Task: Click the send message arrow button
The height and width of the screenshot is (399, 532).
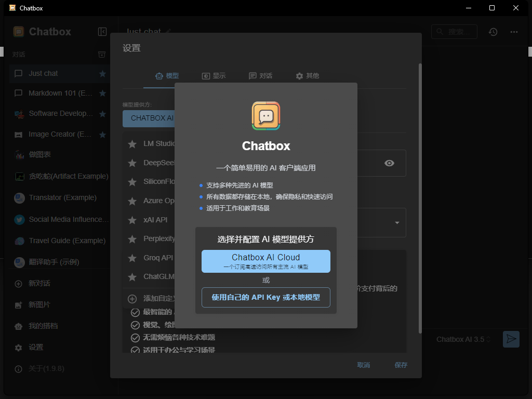Action: click(x=511, y=339)
